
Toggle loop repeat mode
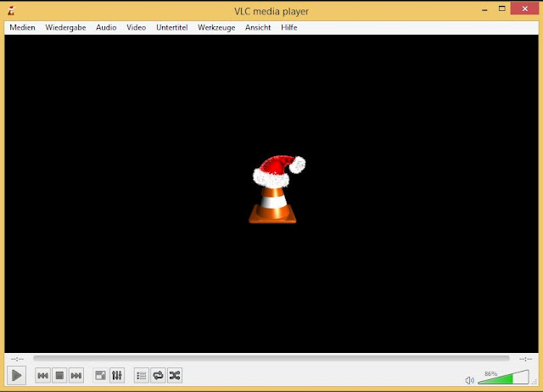158,375
